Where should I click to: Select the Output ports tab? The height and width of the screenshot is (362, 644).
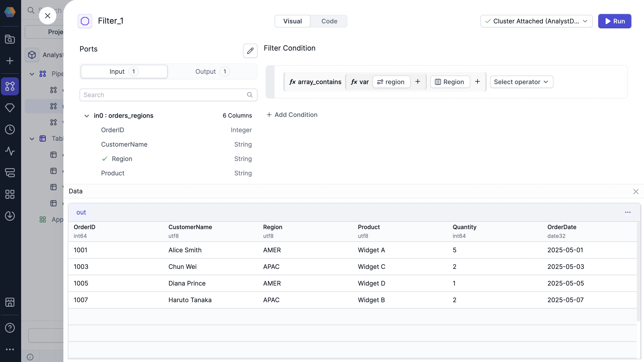coord(212,72)
